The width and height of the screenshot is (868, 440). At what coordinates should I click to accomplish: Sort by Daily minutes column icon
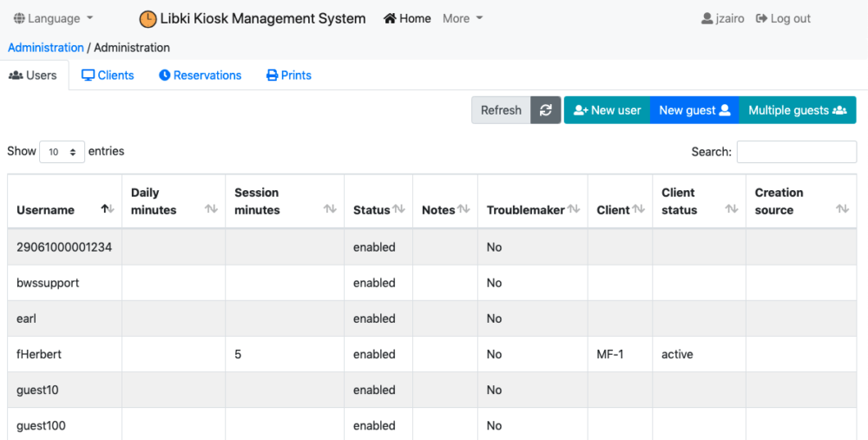coord(211,209)
